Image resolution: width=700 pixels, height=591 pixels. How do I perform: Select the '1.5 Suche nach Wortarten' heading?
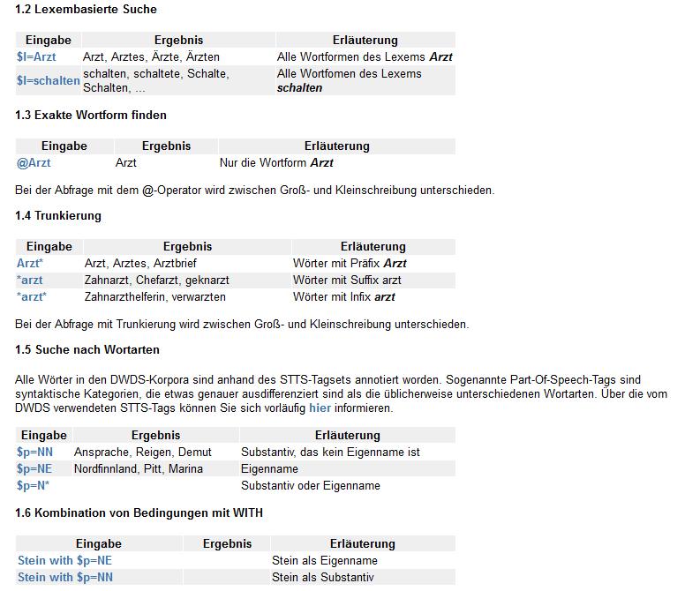point(87,349)
